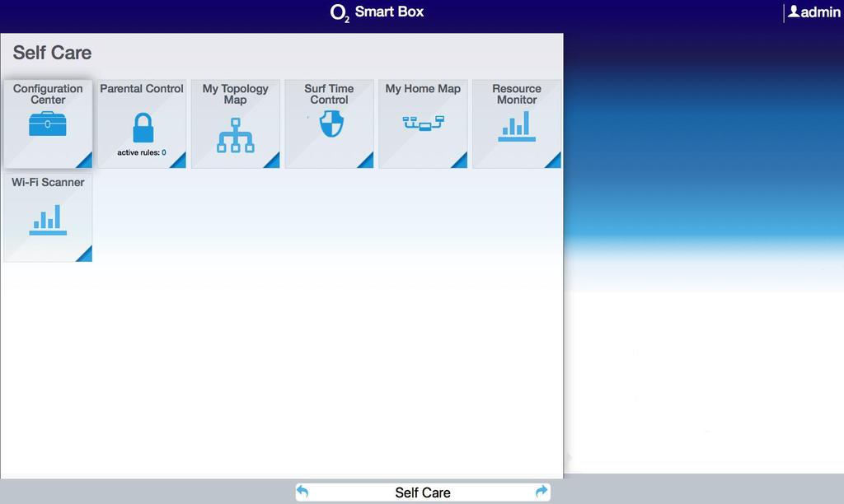Open Resource Monitor bar chart icon
The height and width of the screenshot is (504, 844).
(x=516, y=126)
